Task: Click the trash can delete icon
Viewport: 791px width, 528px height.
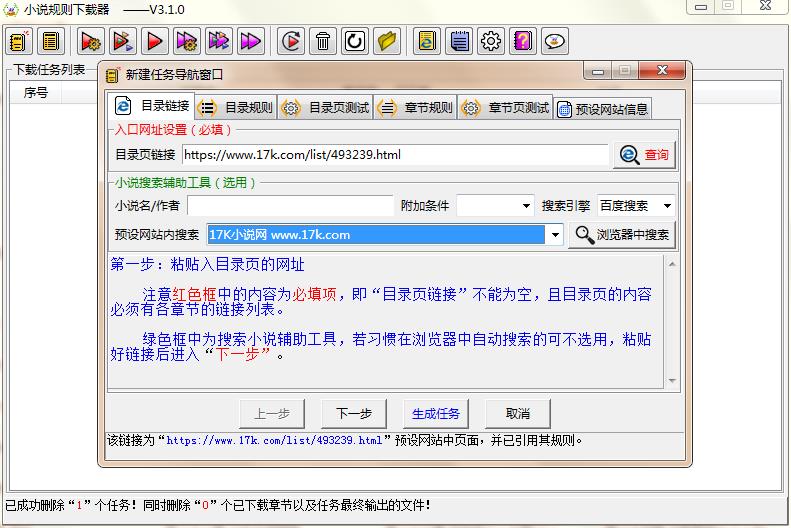Action: coord(323,41)
